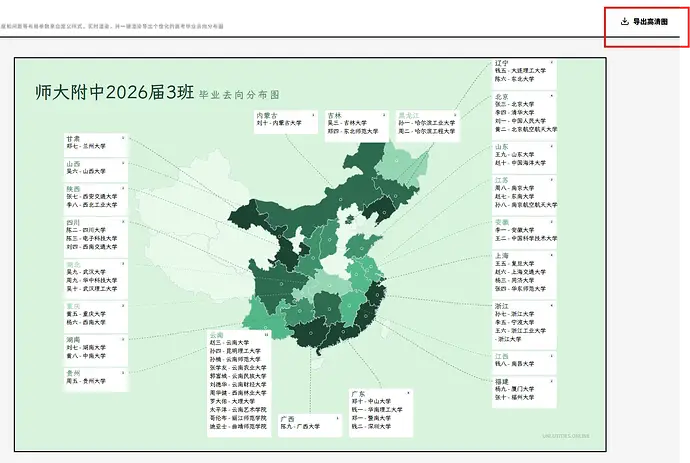Select the entry 陈二 - 四川大学
Image resolution: width=690 pixels, height=463 pixels.
click(x=86, y=230)
